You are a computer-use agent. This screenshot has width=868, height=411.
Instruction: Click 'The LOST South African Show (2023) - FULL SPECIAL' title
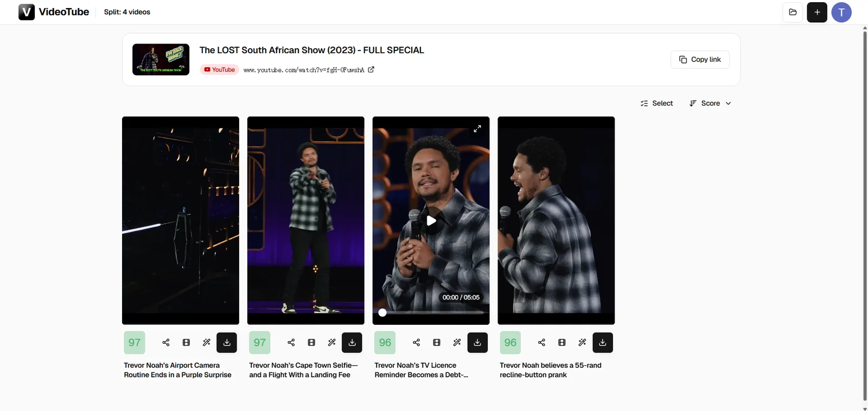(312, 50)
